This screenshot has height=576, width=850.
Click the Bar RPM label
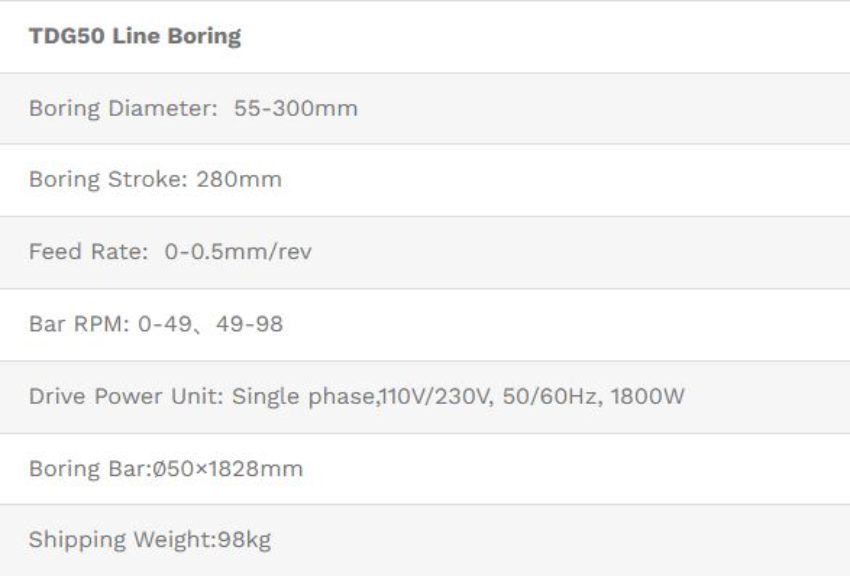pos(79,325)
